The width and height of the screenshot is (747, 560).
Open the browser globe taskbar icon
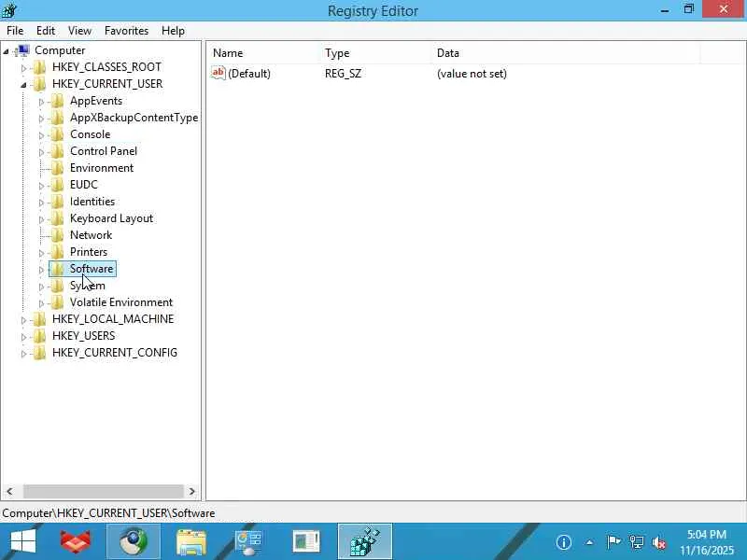(133, 541)
